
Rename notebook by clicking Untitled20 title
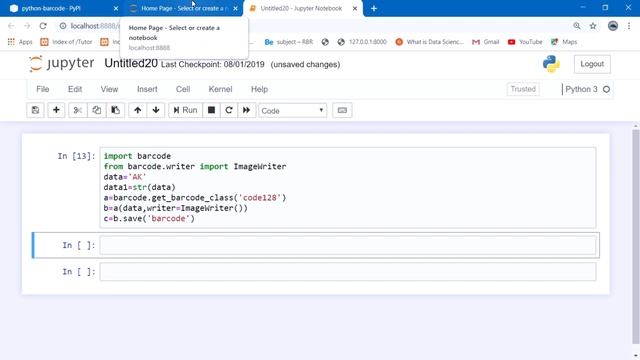click(x=131, y=63)
